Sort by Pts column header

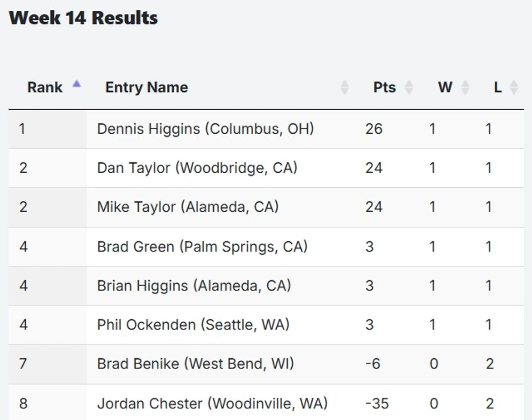coord(384,87)
